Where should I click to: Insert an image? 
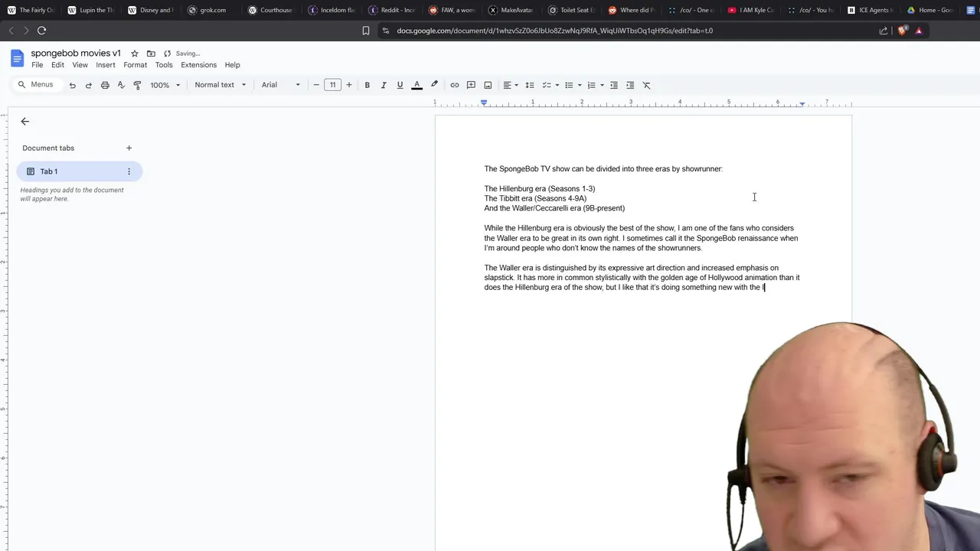pos(488,85)
